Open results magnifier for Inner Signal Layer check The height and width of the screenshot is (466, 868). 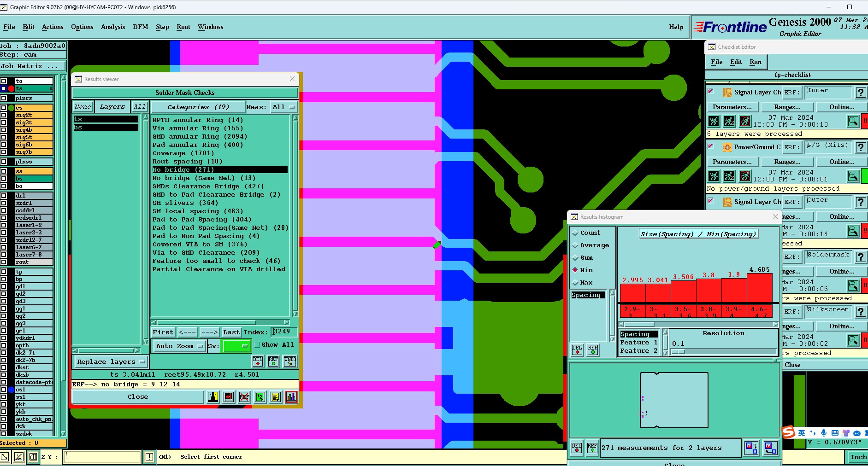(x=853, y=121)
